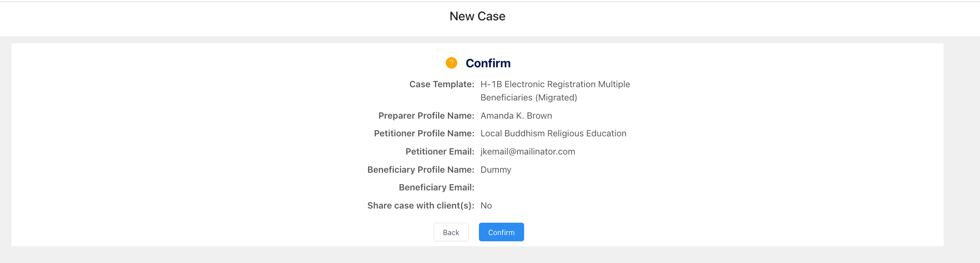The width and height of the screenshot is (980, 263).
Task: Click the Beneficiary Email label
Action: [x=436, y=187]
